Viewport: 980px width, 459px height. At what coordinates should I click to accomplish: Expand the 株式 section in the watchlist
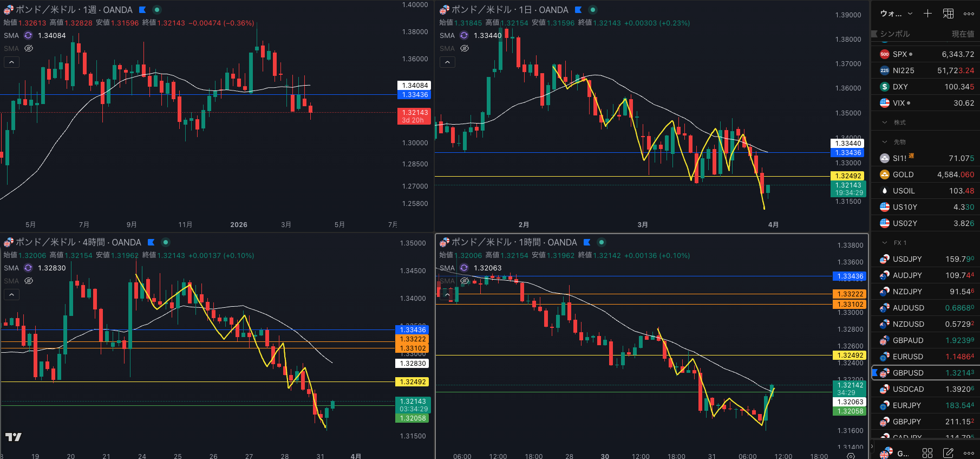885,122
